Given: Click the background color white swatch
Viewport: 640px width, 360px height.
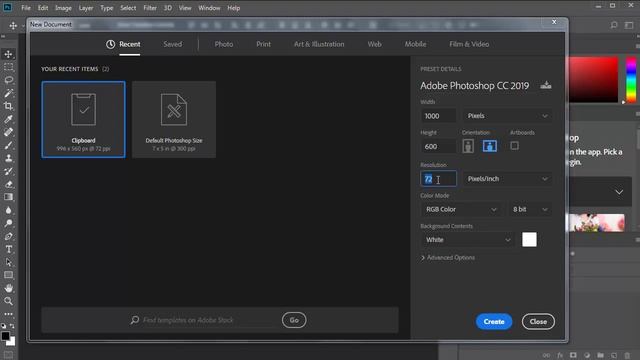Looking at the screenshot, I should pos(529,240).
